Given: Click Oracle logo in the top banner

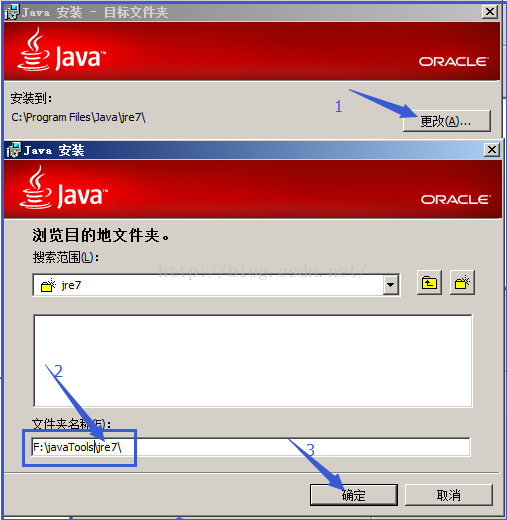Looking at the screenshot, I should (454, 62).
